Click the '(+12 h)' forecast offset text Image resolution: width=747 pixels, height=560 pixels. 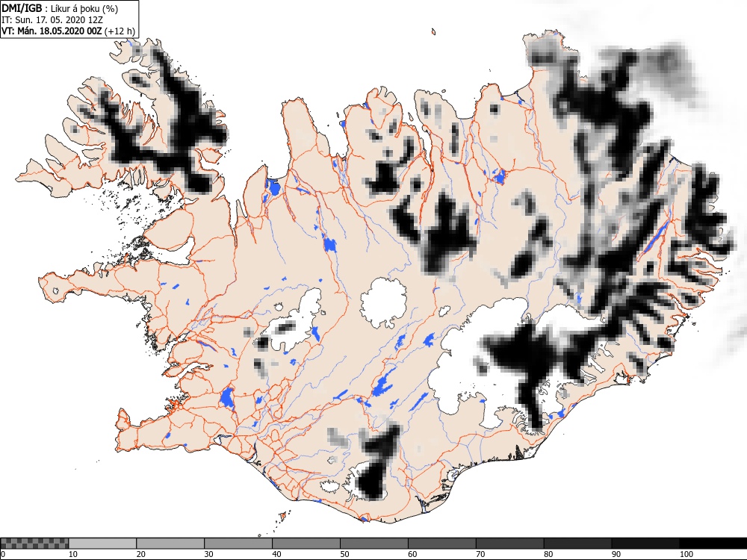click(x=120, y=31)
